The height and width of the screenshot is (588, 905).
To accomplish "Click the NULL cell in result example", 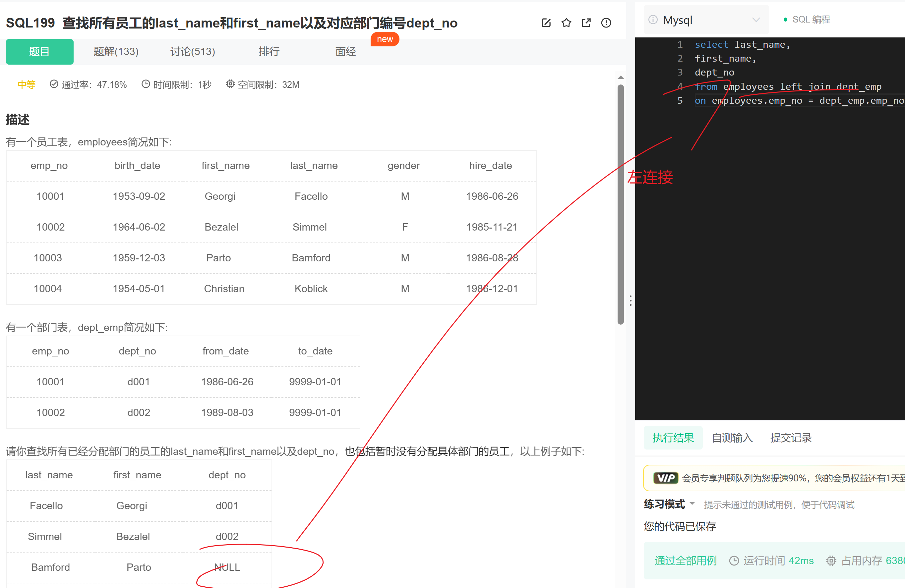I will [x=227, y=567].
